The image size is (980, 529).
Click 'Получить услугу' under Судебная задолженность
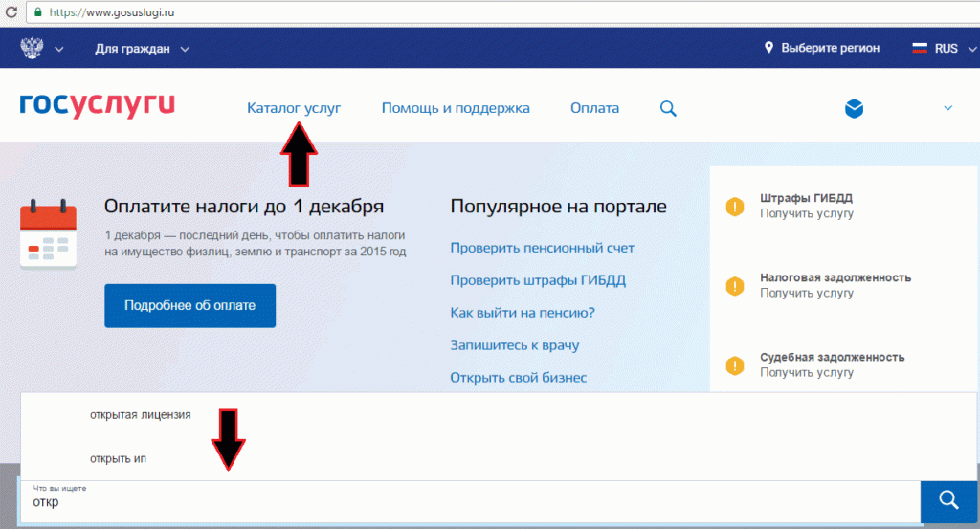[x=807, y=372]
